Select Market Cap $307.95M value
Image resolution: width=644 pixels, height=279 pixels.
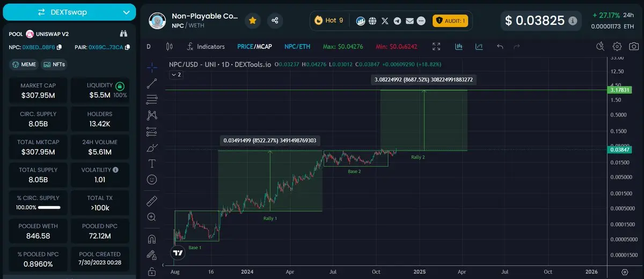(38, 96)
